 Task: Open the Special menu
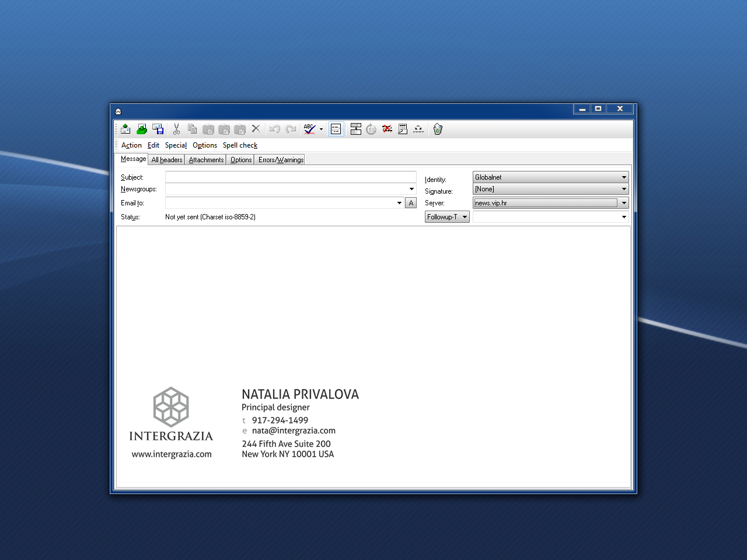point(176,145)
